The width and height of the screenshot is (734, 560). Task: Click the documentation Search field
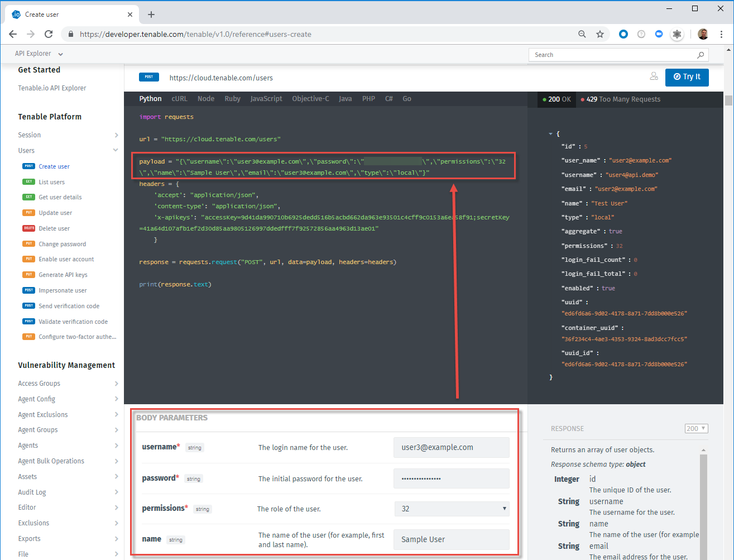click(618, 55)
